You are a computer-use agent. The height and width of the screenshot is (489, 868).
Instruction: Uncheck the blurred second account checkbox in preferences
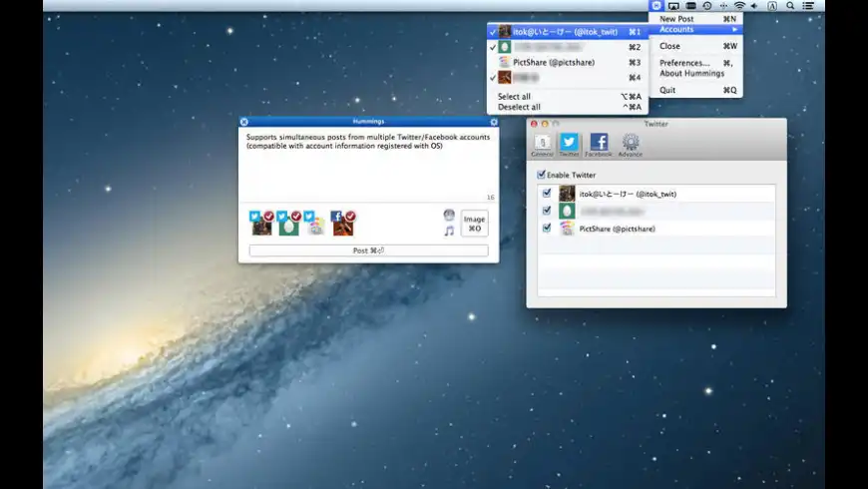click(547, 211)
